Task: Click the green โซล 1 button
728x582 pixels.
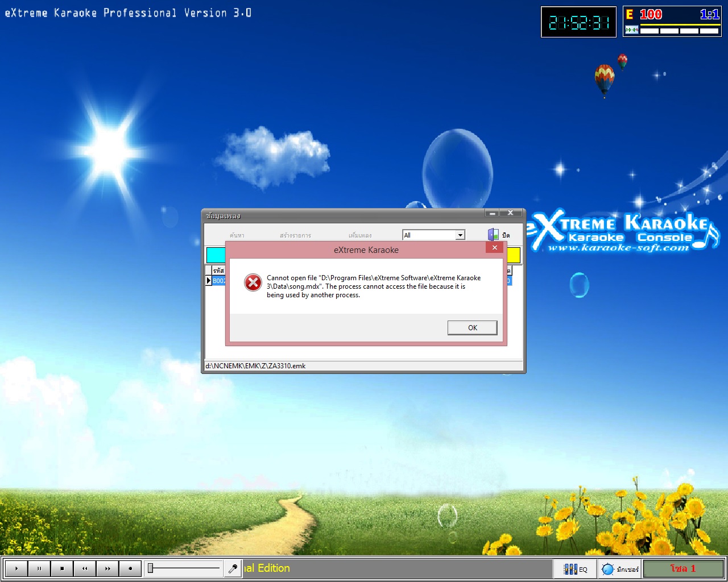Action: [x=683, y=569]
